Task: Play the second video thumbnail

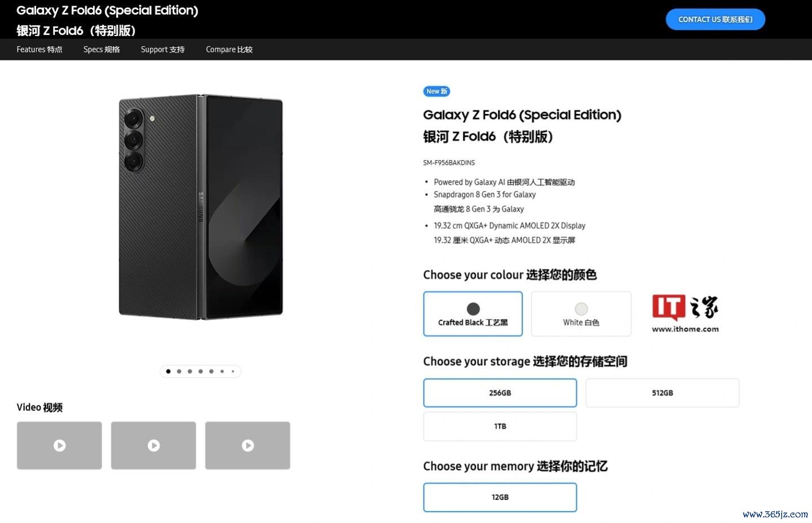Action: (153, 445)
